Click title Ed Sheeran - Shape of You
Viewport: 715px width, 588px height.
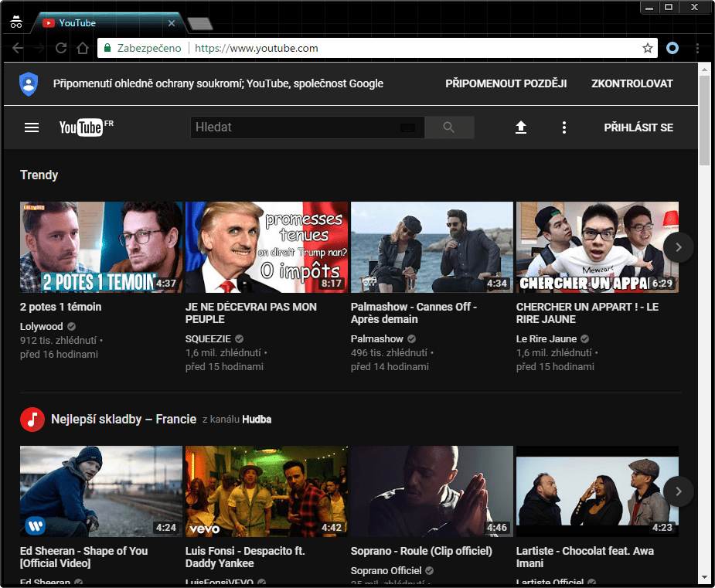84,557
